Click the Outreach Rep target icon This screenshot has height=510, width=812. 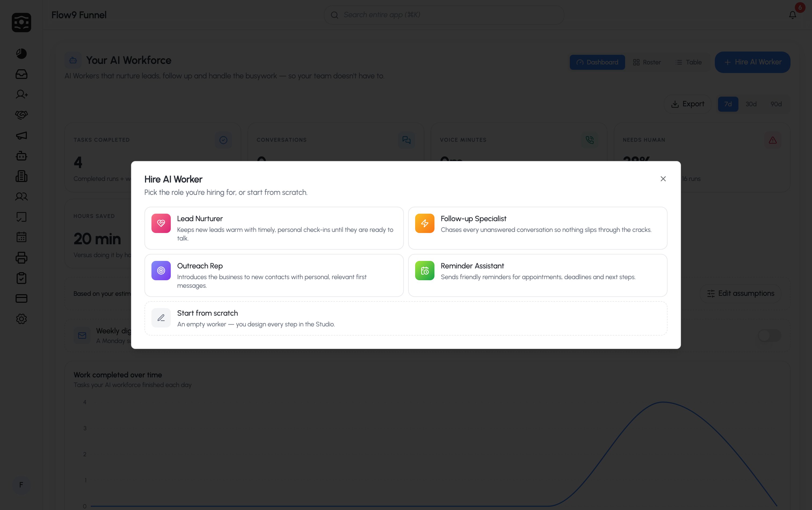pos(161,270)
